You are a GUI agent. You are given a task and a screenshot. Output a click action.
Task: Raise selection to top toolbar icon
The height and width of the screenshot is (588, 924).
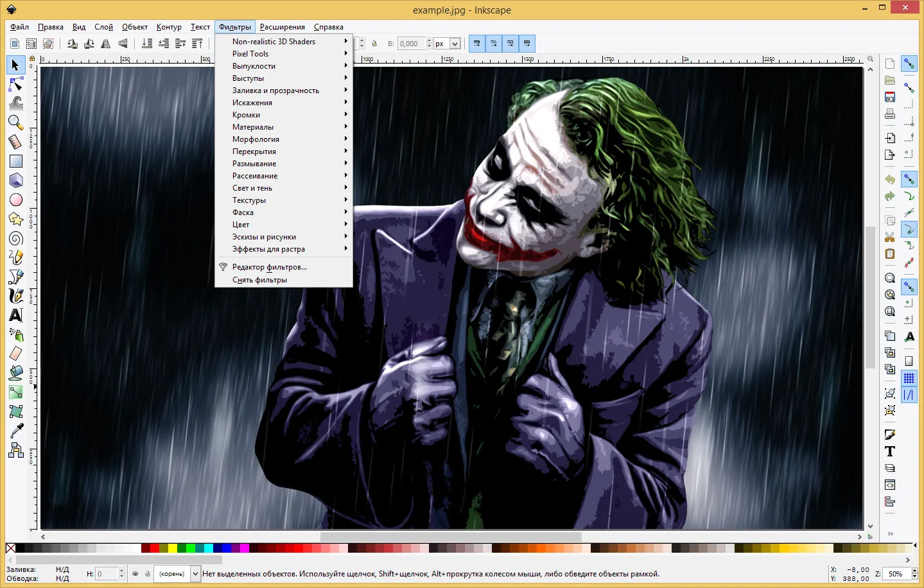tap(197, 44)
